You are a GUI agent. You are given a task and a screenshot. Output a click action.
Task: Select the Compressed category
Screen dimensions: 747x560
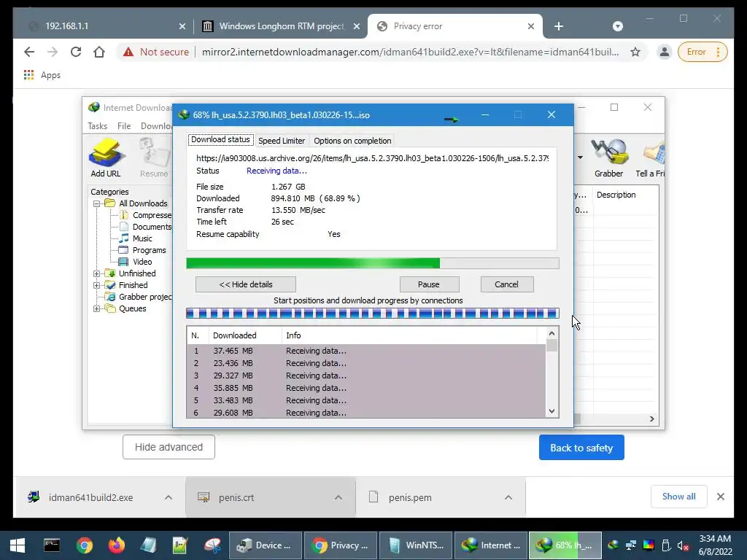pyautogui.click(x=152, y=215)
